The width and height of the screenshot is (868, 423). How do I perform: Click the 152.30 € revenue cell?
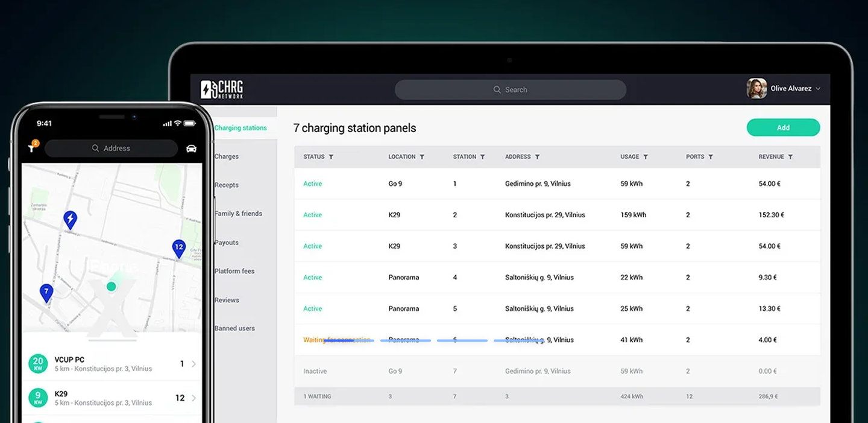click(772, 215)
